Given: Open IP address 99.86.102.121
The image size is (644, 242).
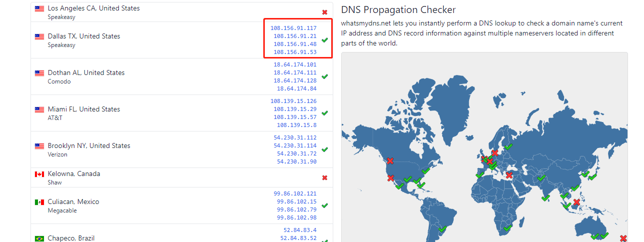Looking at the screenshot, I should click(295, 193).
